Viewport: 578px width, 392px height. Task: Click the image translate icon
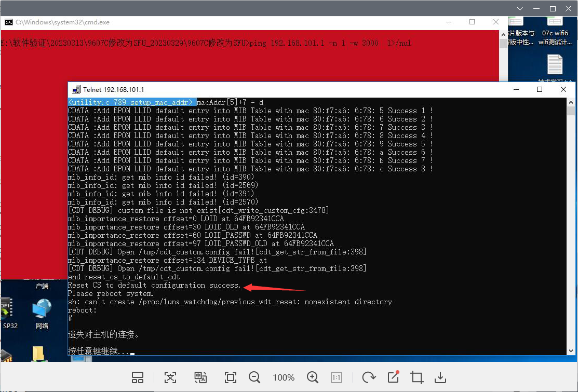200,377
